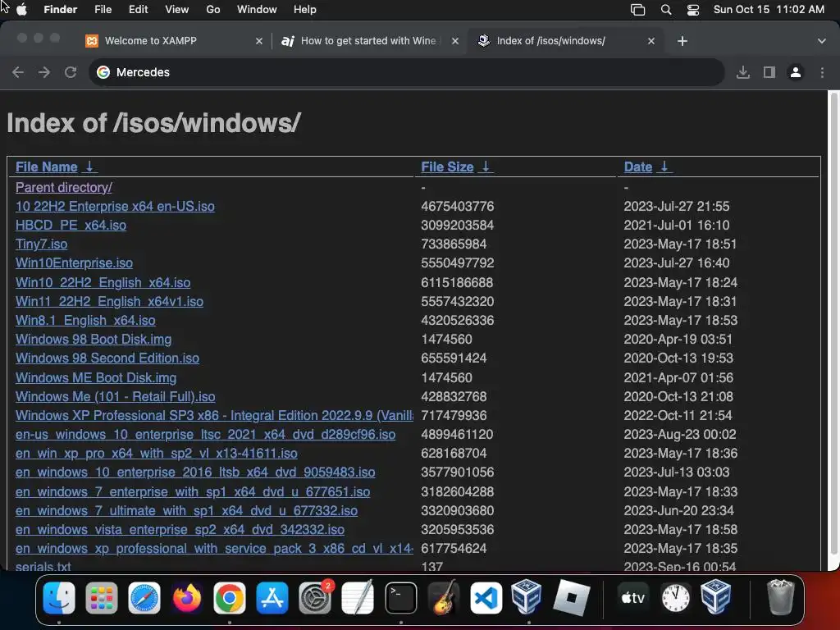Open en_windows_7_enterprise_with_sp1 iso link

(192, 492)
